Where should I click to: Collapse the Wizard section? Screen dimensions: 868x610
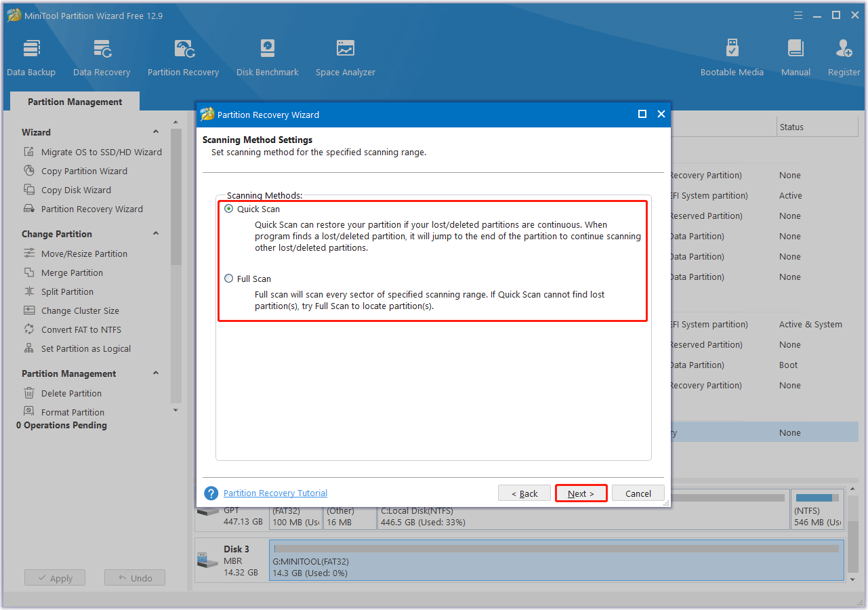(x=155, y=131)
